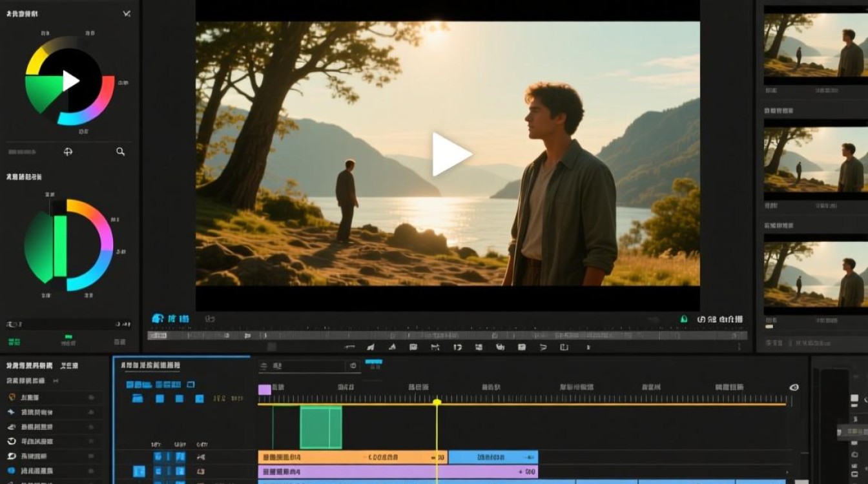The image size is (868, 484).
Task: Click into the timeline search field
Action: [x=303, y=366]
